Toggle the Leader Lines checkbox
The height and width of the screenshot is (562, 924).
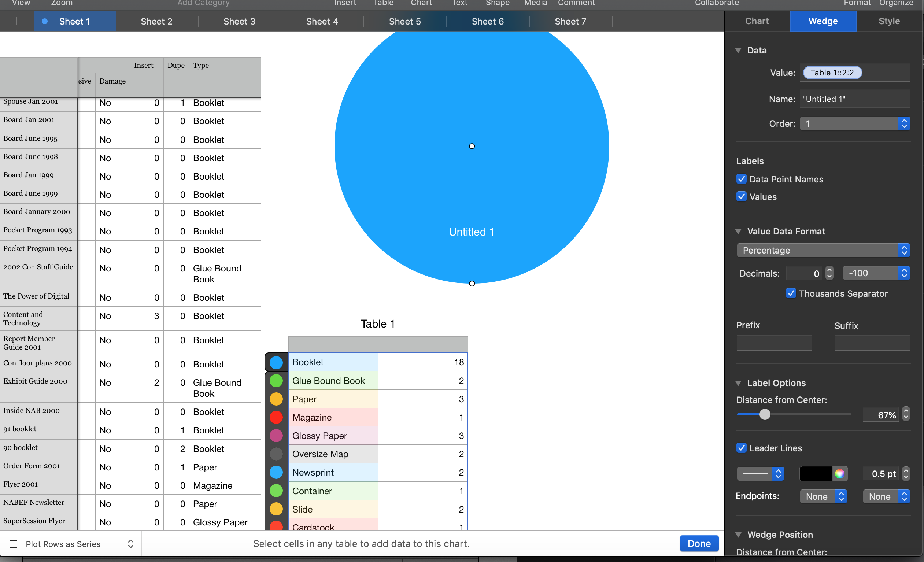741,448
